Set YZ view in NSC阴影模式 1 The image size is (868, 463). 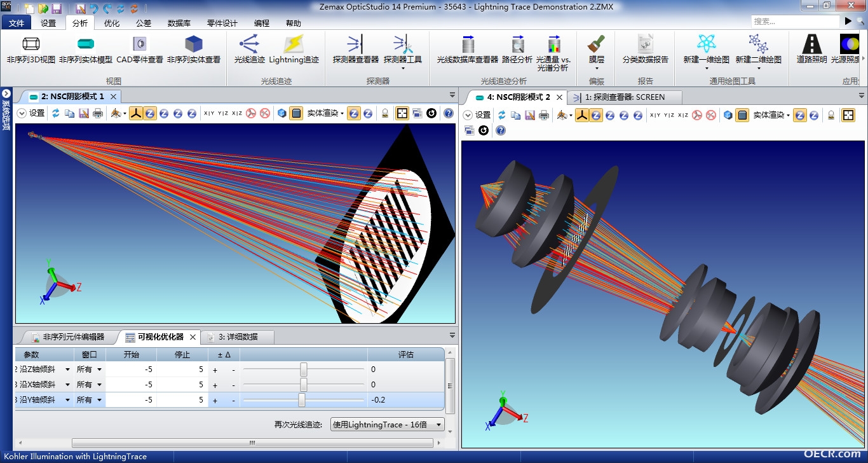click(x=223, y=113)
